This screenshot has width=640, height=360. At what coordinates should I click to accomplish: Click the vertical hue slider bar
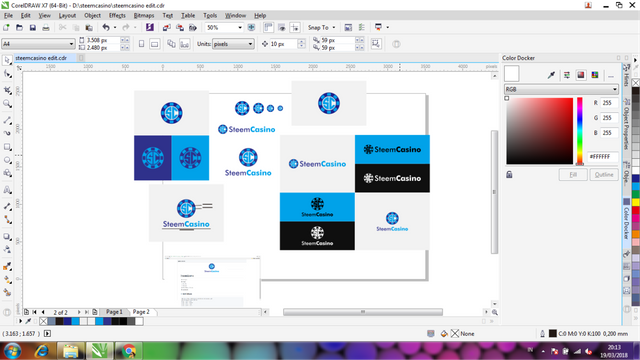pos(580,131)
